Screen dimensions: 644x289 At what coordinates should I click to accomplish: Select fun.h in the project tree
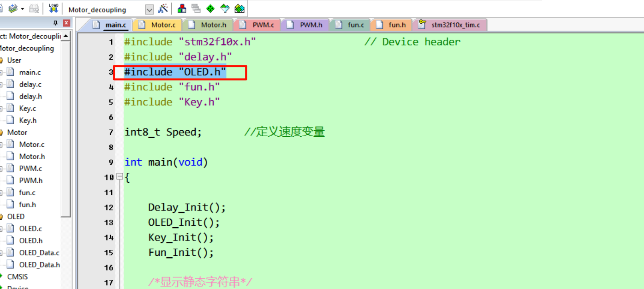click(x=28, y=204)
